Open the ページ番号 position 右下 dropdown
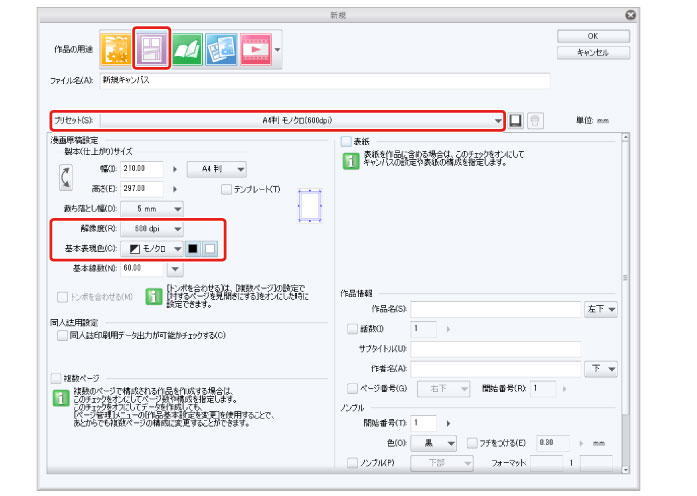 click(443, 389)
